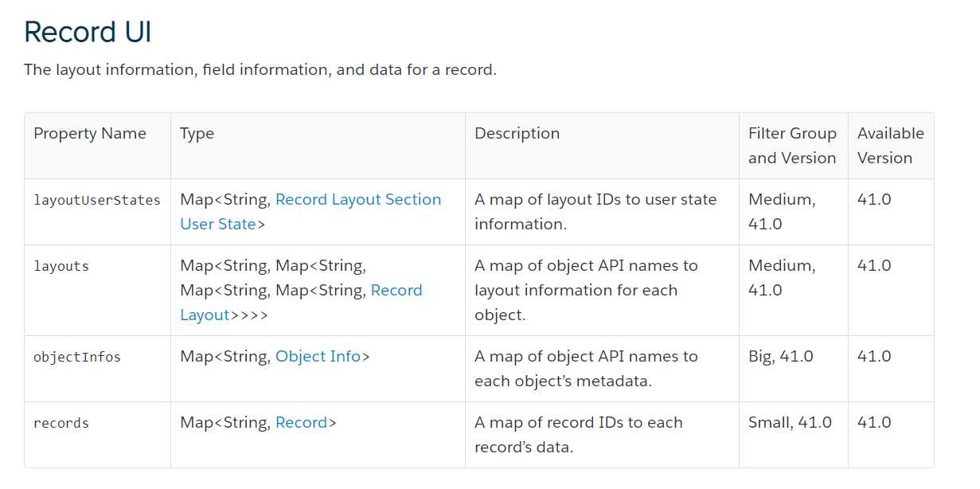
Task: Click the Property Name column header
Action: pos(90,133)
